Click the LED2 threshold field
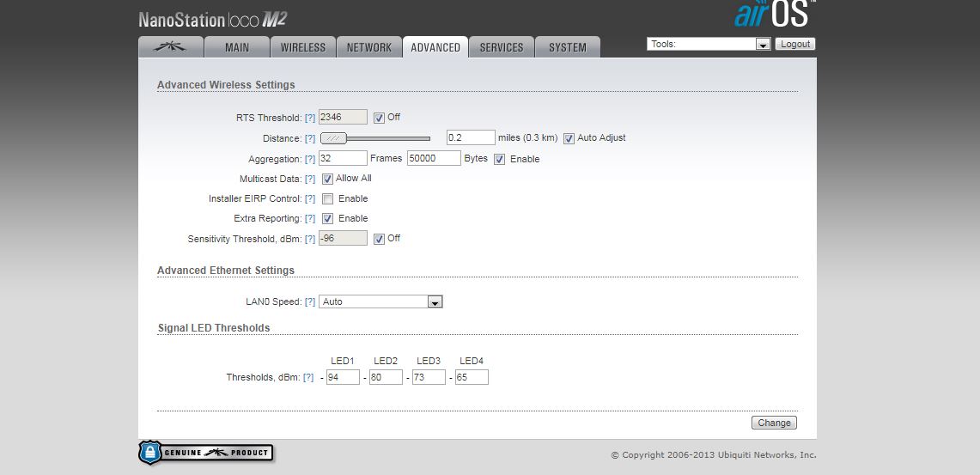 386,377
